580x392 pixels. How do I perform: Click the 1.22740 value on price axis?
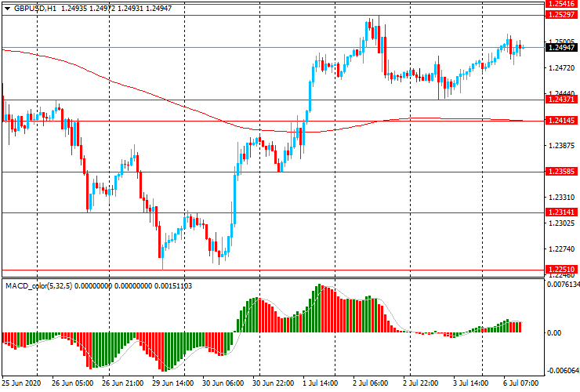coord(562,249)
